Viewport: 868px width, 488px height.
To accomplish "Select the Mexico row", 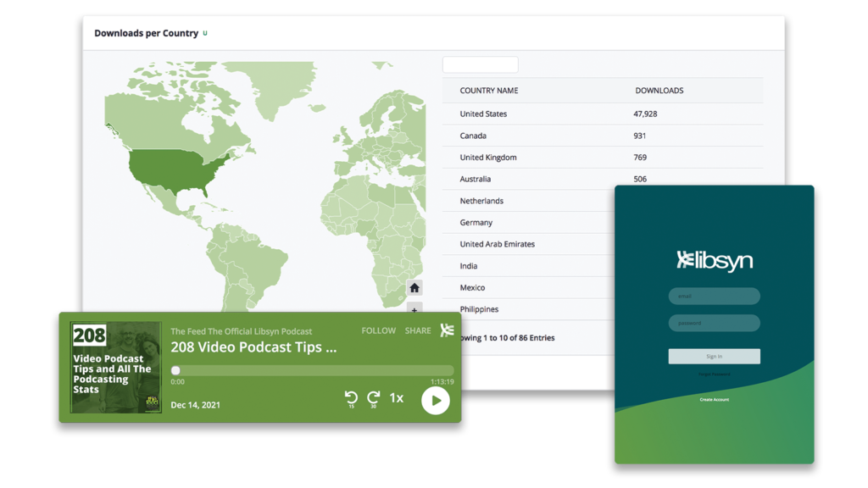I will pos(528,288).
